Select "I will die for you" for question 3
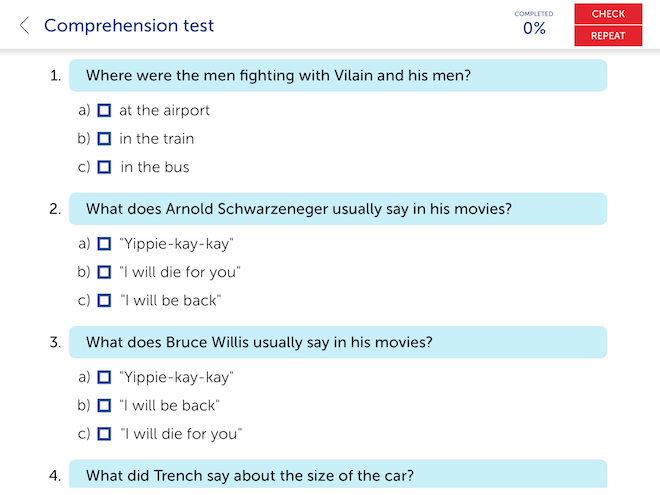This screenshot has height=495, width=660. [x=104, y=434]
